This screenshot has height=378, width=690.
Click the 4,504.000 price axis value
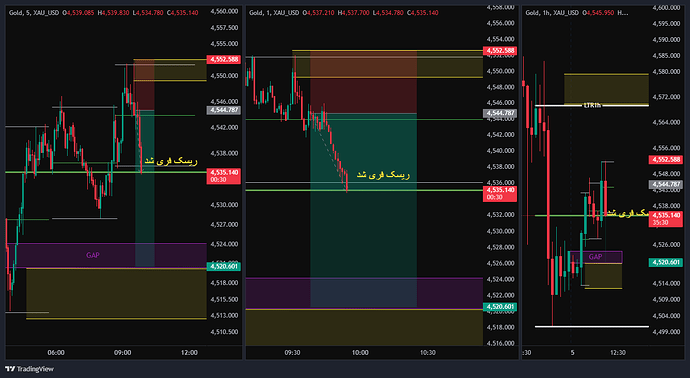666,316
